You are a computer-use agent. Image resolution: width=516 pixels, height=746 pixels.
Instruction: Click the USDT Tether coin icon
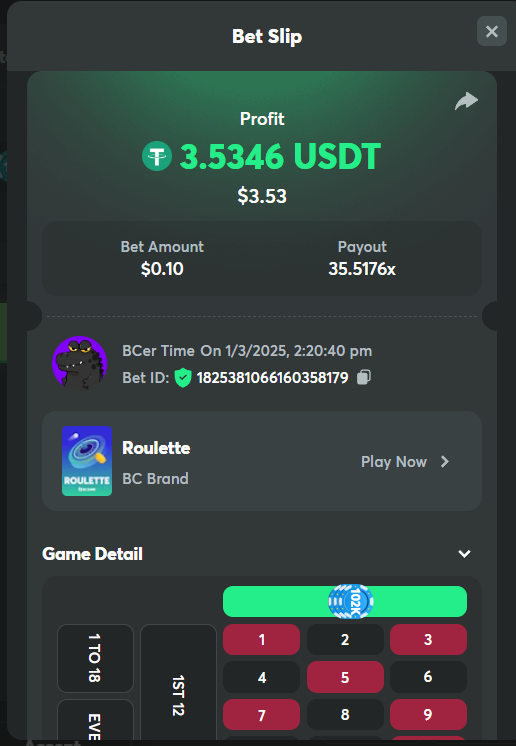click(157, 156)
